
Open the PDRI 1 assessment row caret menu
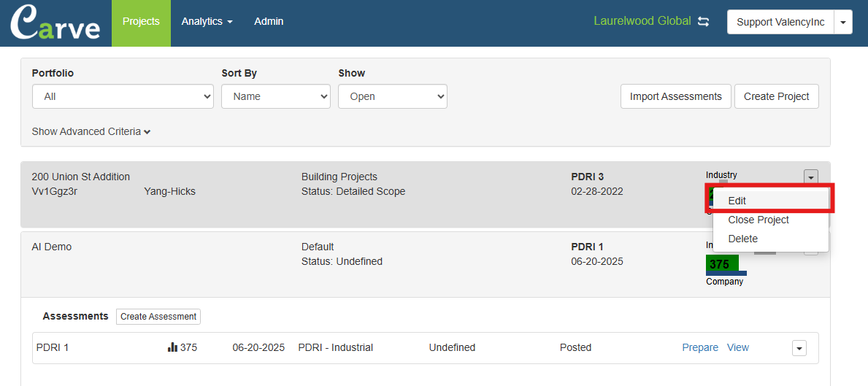tap(799, 348)
